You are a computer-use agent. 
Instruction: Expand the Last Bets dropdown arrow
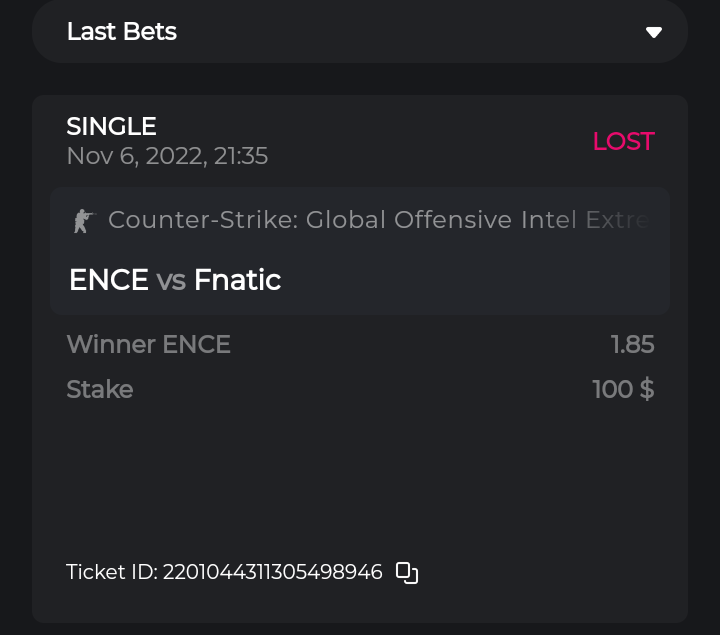(654, 32)
